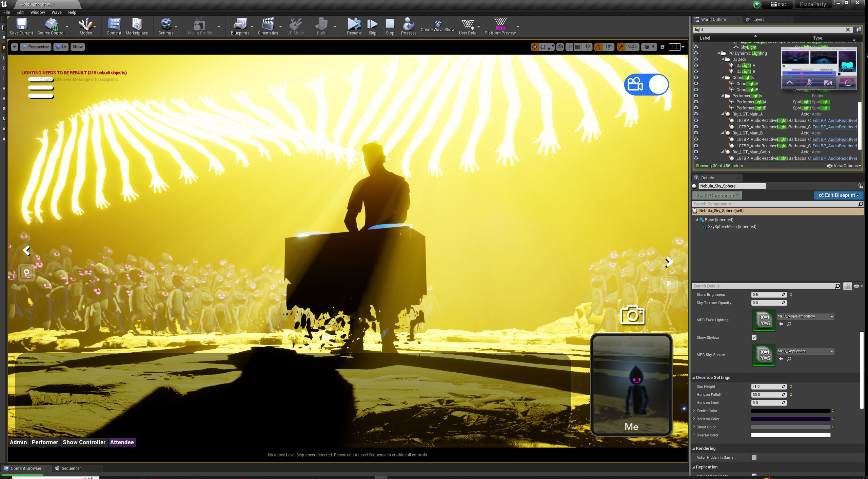Select the translate gizmo icon in viewport toolbar
The height and width of the screenshot is (479, 868).
pyautogui.click(x=534, y=47)
